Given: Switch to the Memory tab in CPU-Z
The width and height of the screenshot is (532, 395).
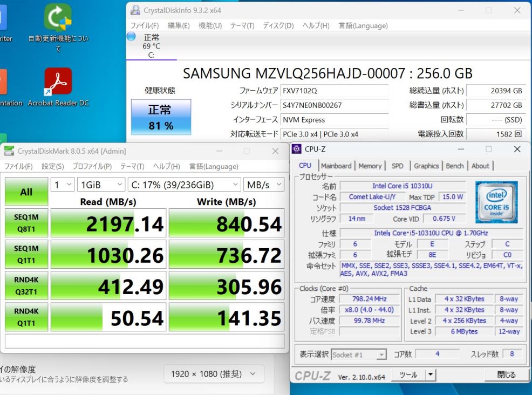Looking at the screenshot, I should pos(370,166).
